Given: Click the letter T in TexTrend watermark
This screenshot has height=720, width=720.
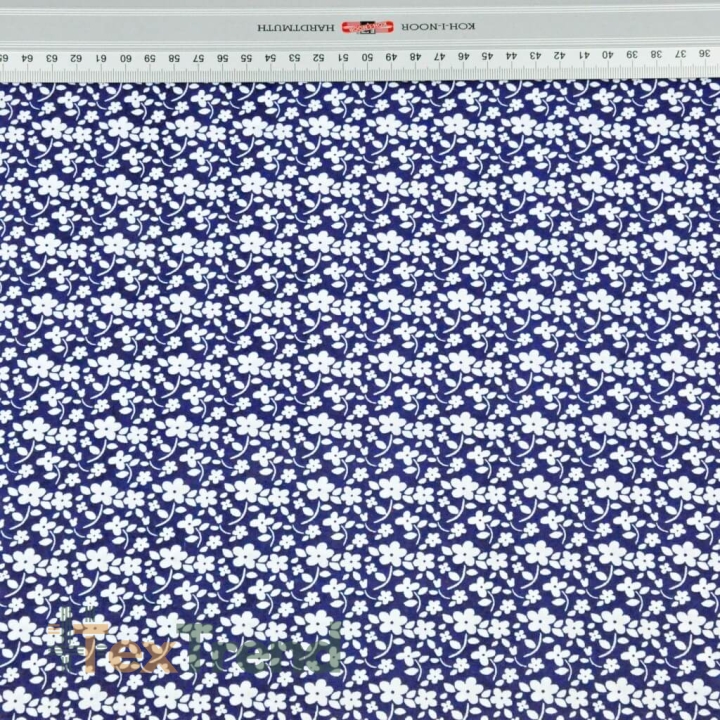Looking at the screenshot, I should tap(94, 647).
